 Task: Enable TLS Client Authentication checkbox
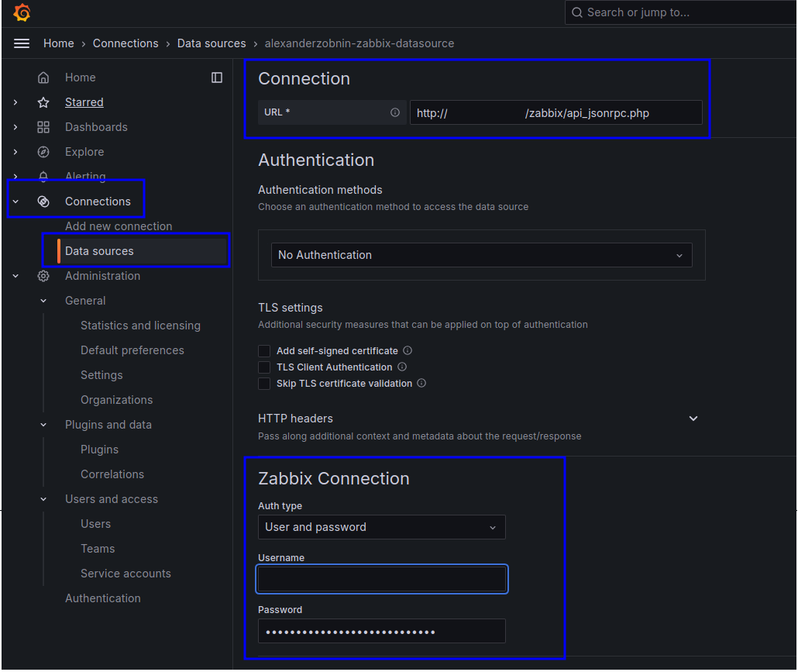264,367
